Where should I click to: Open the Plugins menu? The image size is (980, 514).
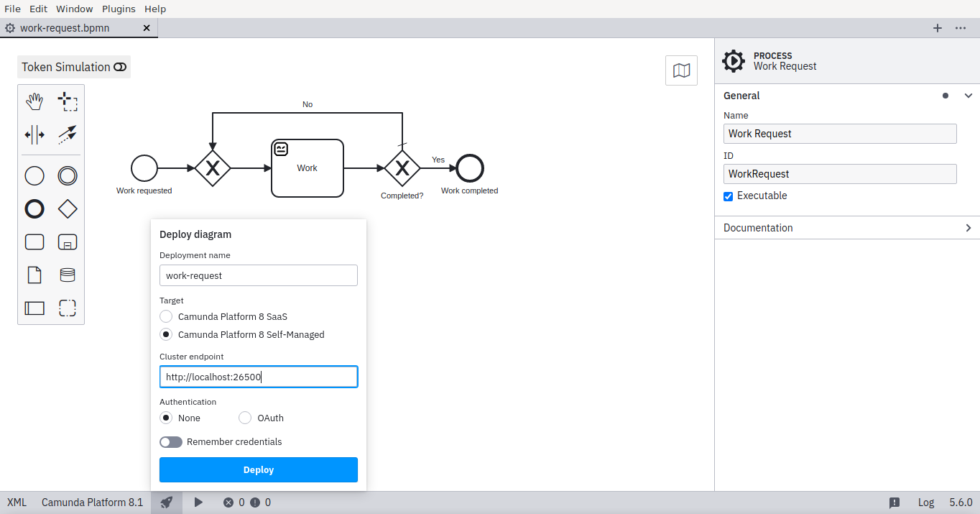(119, 9)
